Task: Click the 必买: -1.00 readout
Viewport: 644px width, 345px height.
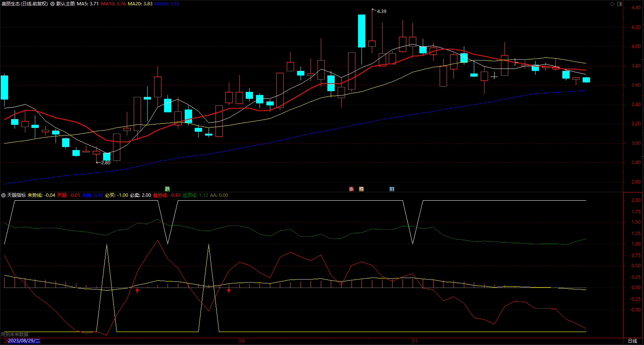Action: pyautogui.click(x=117, y=195)
